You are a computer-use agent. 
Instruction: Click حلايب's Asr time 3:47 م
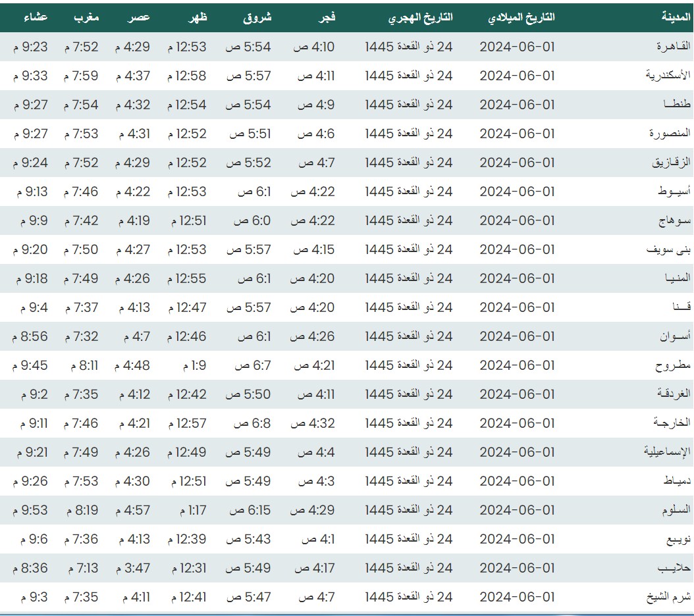pyautogui.click(x=133, y=568)
